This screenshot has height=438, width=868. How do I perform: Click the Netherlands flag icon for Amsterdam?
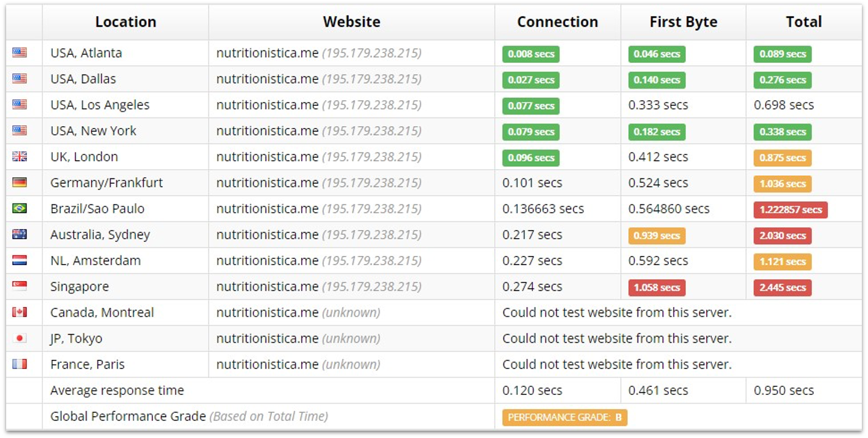(20, 261)
